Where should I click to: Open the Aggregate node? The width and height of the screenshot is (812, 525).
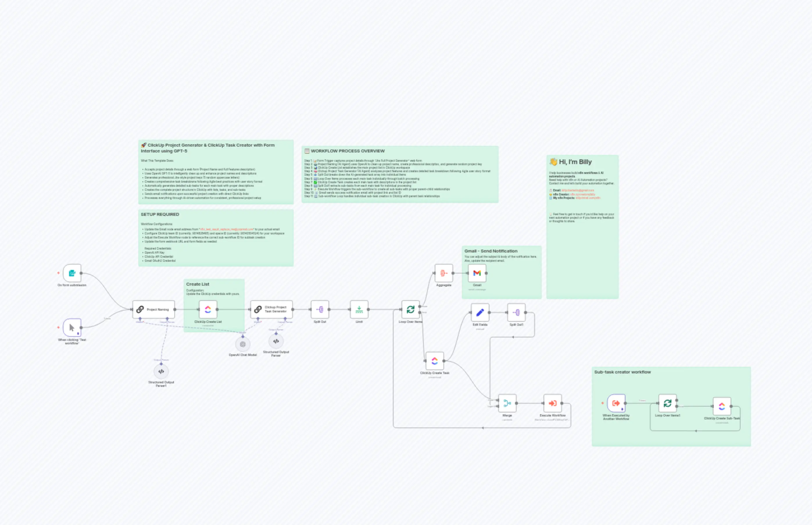[x=443, y=273]
